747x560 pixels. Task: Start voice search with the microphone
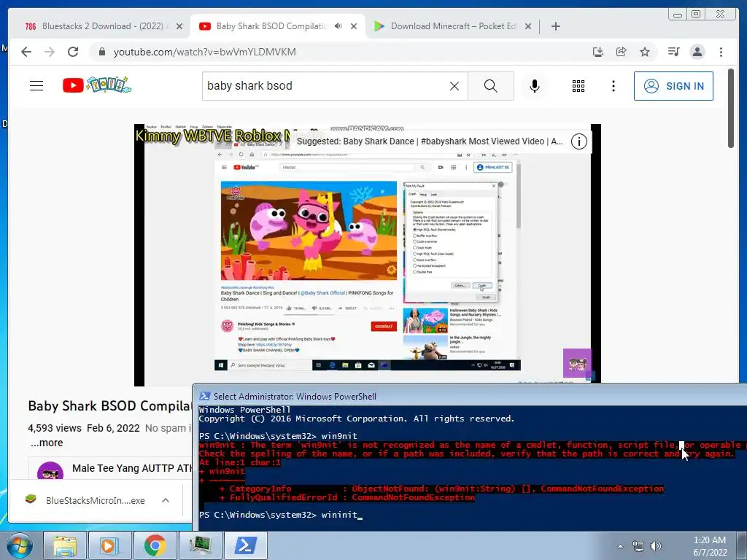point(535,86)
